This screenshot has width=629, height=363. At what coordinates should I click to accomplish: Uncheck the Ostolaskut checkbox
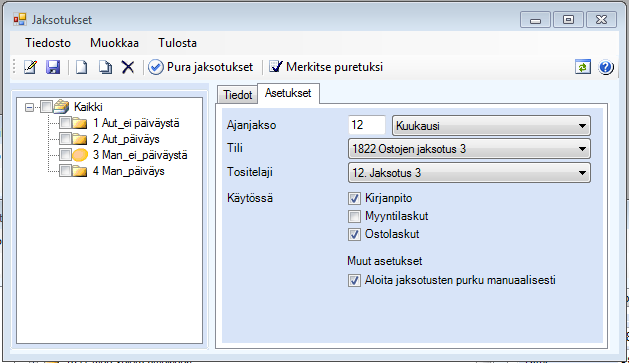[x=354, y=234]
